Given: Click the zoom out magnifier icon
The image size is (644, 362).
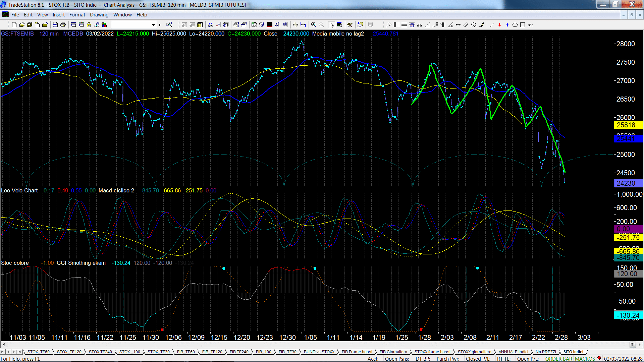Looking at the screenshot, I should tap(321, 25).
